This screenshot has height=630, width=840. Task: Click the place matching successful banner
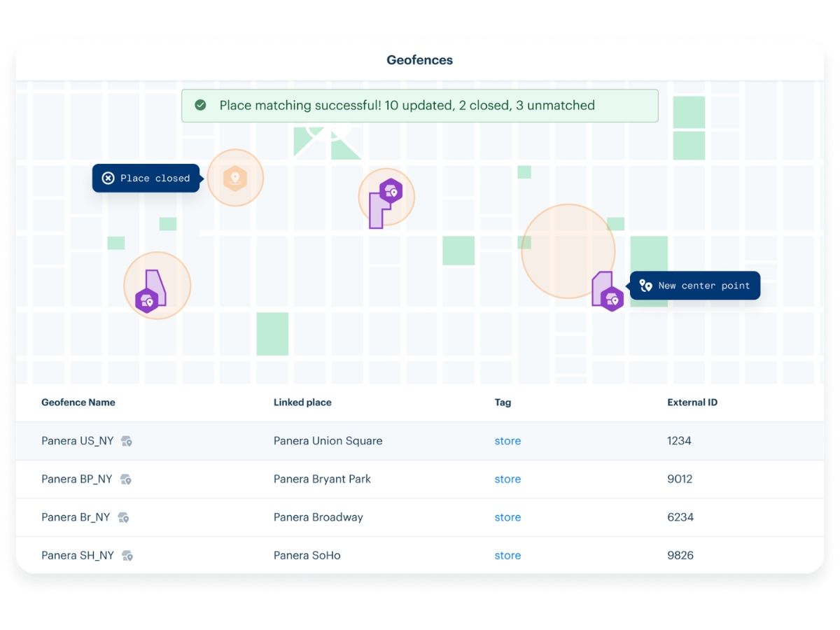tap(420, 106)
